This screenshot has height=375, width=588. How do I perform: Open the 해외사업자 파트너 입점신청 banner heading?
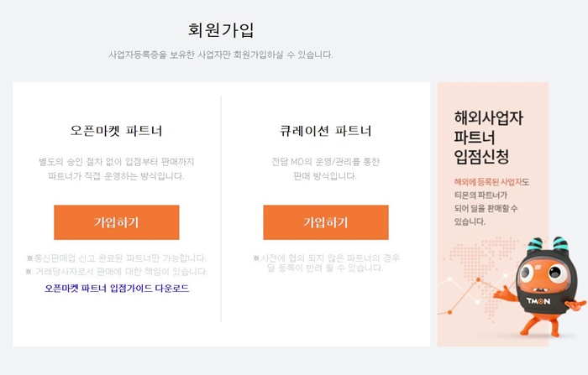click(488, 137)
